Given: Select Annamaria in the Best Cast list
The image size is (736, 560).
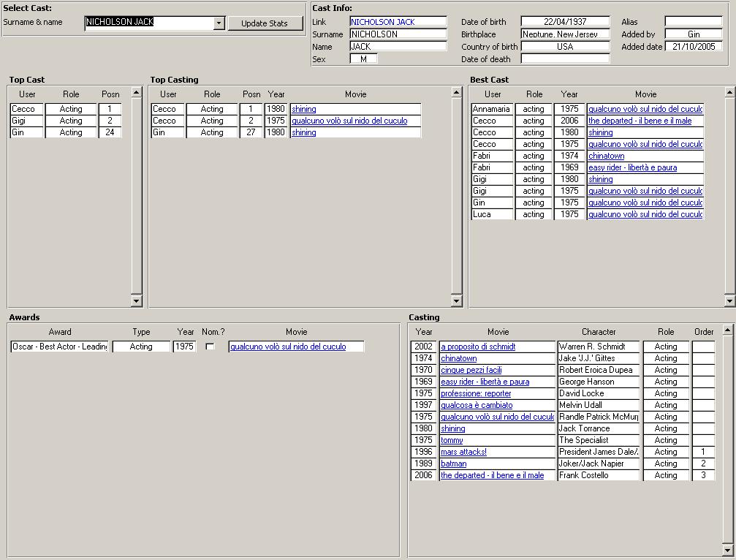Looking at the screenshot, I should tap(492, 109).
